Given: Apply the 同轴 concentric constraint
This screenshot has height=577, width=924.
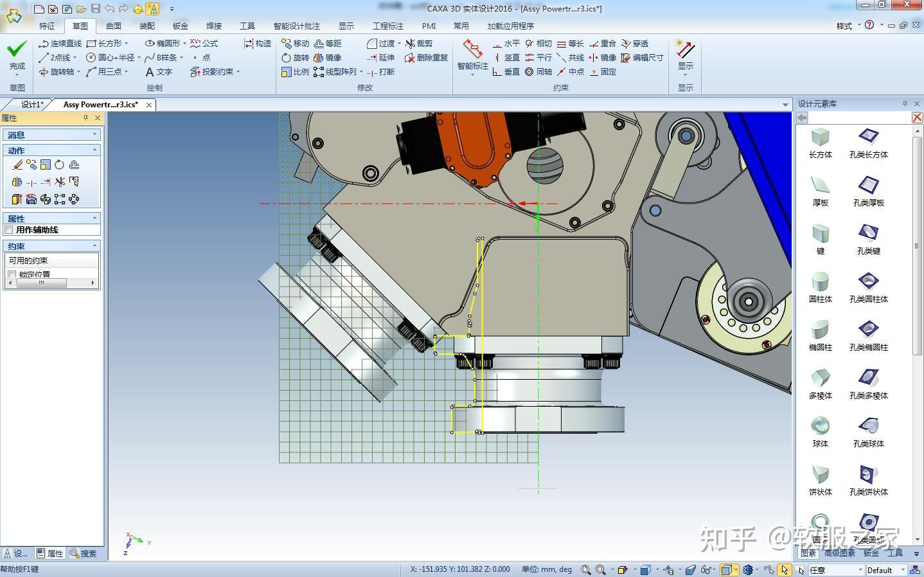Looking at the screenshot, I should 538,72.
